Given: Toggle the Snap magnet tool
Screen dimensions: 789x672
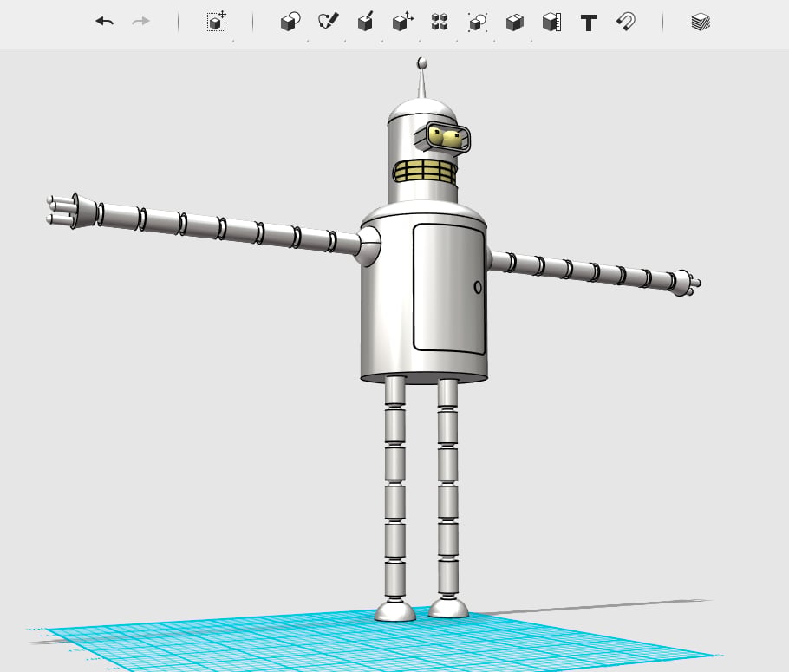Looking at the screenshot, I should click(x=626, y=23).
